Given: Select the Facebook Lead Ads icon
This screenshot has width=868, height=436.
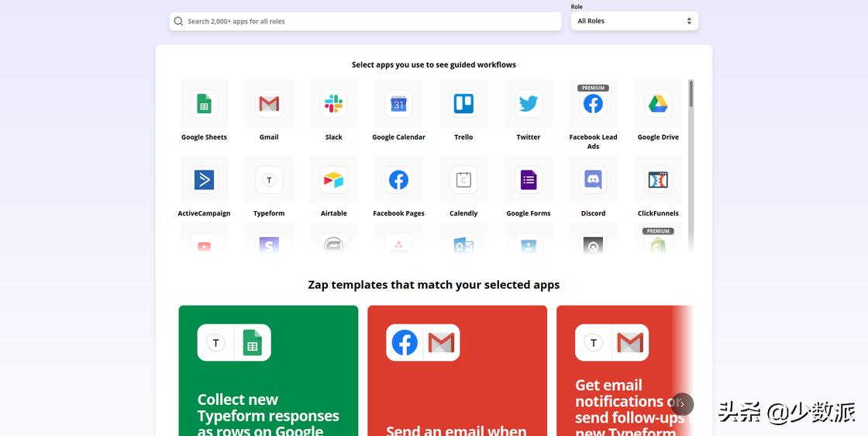Looking at the screenshot, I should tap(593, 104).
